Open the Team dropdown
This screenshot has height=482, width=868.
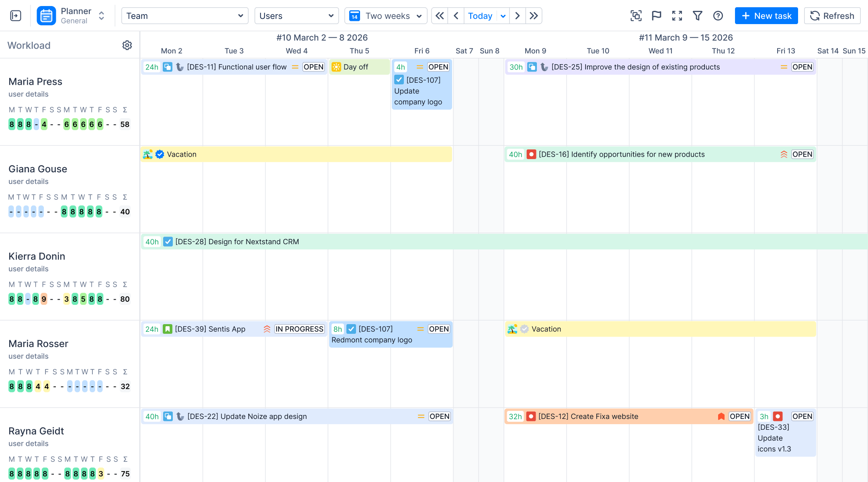(x=185, y=16)
